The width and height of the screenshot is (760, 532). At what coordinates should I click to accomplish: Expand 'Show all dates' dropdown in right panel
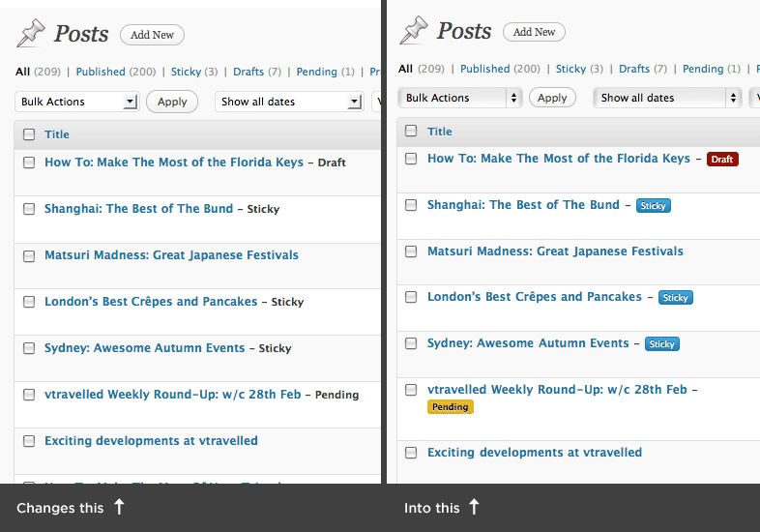[667, 98]
